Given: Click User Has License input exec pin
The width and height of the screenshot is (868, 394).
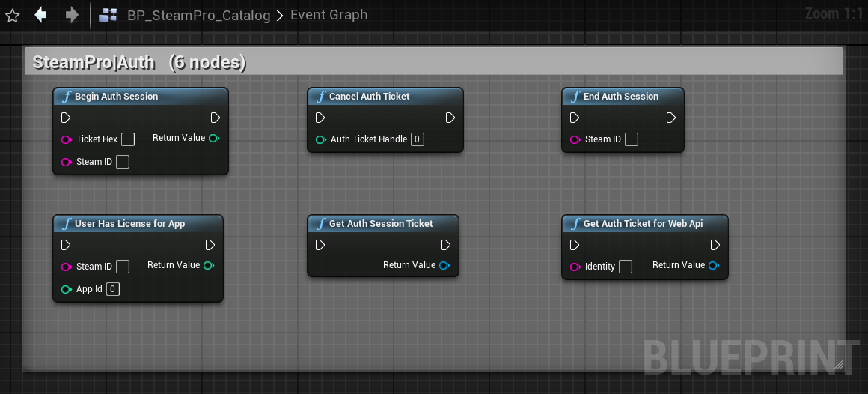Looking at the screenshot, I should [66, 245].
